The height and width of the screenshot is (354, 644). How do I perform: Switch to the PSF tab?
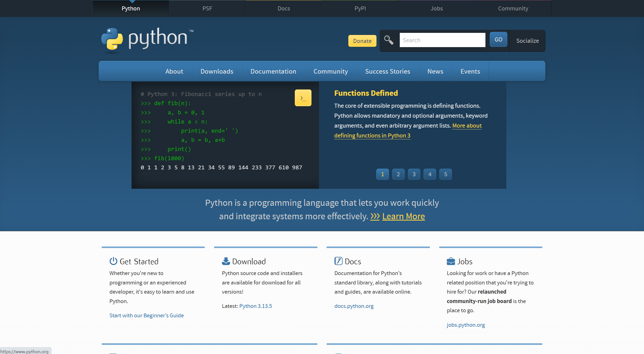coord(207,8)
